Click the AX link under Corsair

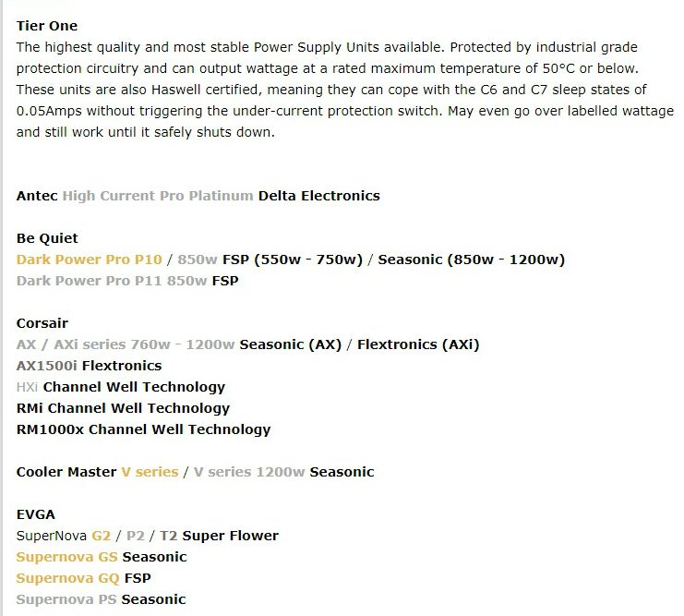26,344
